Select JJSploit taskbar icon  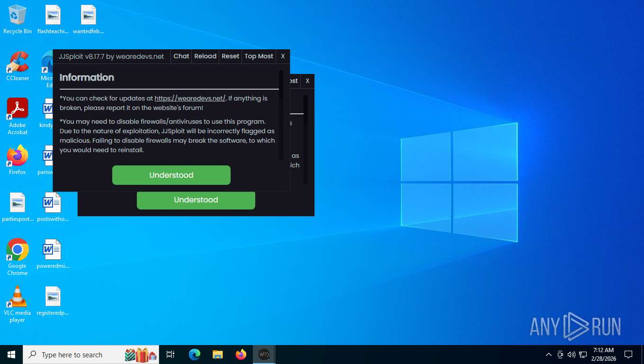(264, 355)
